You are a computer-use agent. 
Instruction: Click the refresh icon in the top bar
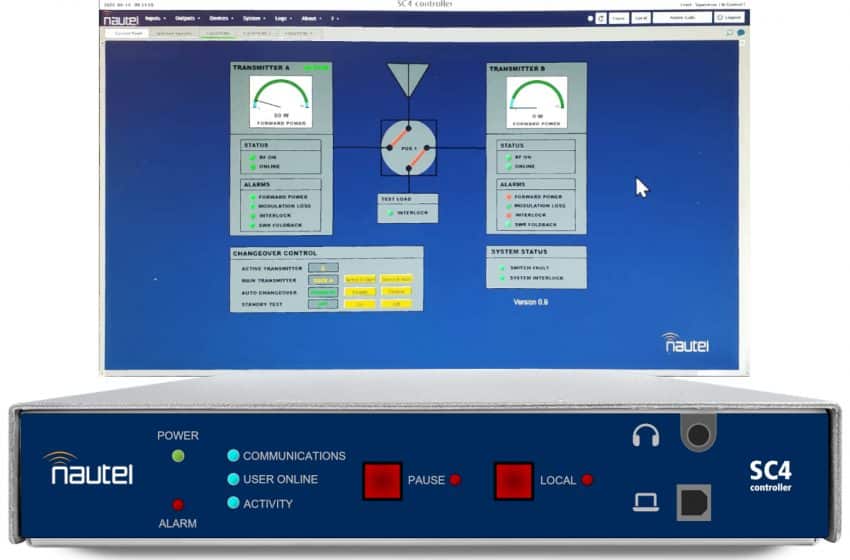click(x=601, y=18)
